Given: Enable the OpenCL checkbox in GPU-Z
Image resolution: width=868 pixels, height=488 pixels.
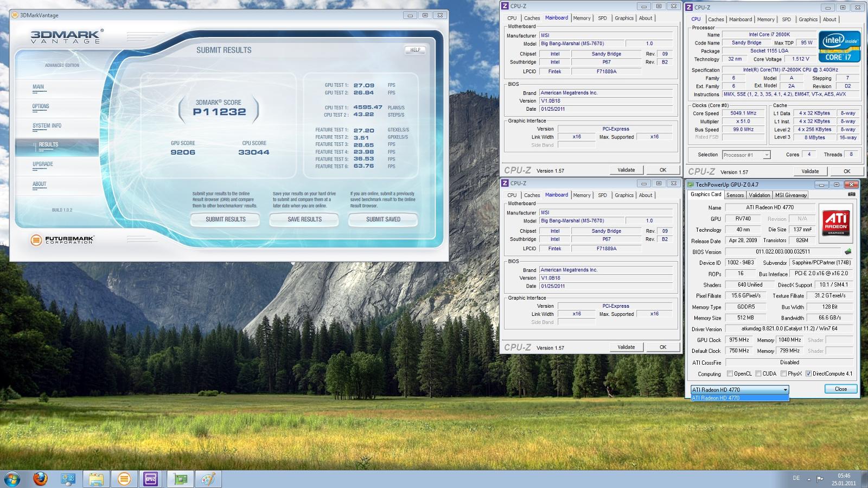Looking at the screenshot, I should [x=730, y=373].
